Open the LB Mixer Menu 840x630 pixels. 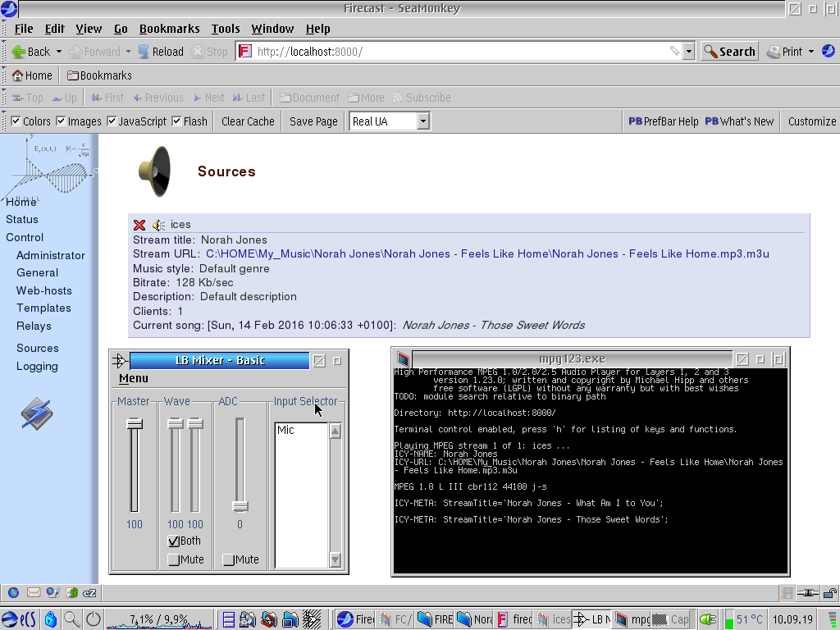134,378
